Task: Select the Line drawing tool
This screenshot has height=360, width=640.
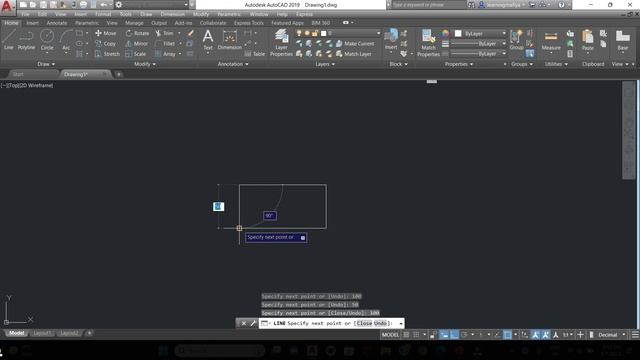Action: coord(9,40)
